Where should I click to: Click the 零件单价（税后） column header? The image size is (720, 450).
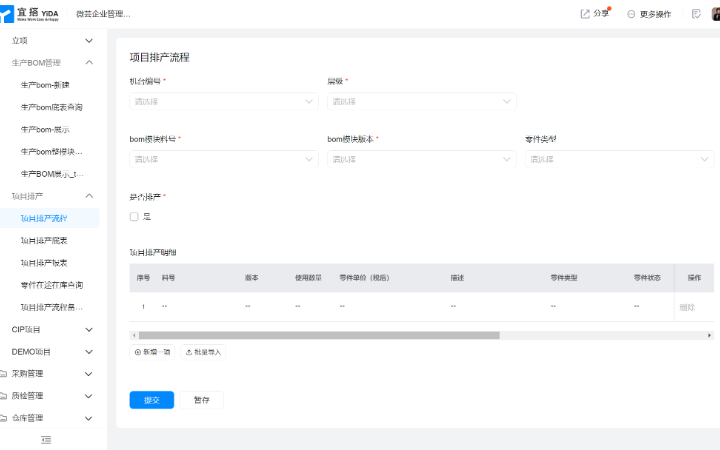tap(365, 278)
